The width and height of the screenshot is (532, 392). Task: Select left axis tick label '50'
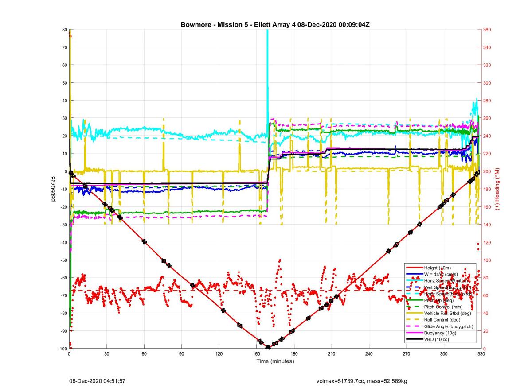pos(64,83)
